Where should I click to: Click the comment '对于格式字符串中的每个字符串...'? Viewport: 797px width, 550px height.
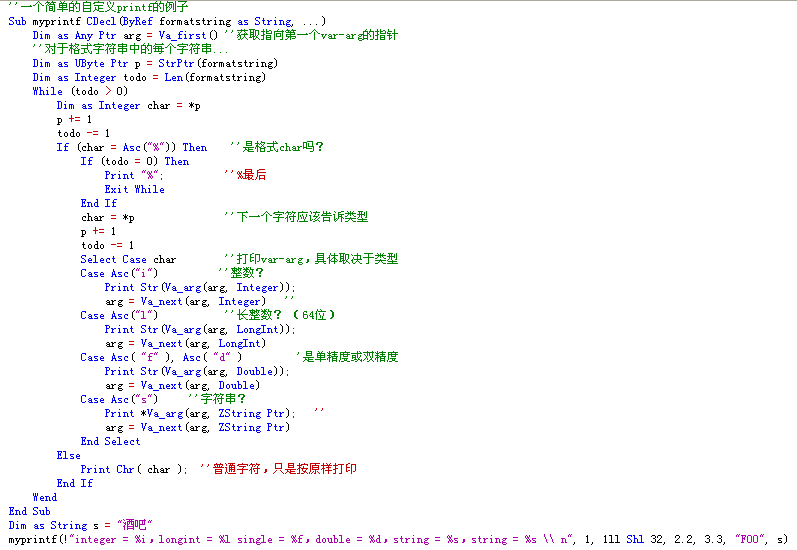tap(130, 49)
